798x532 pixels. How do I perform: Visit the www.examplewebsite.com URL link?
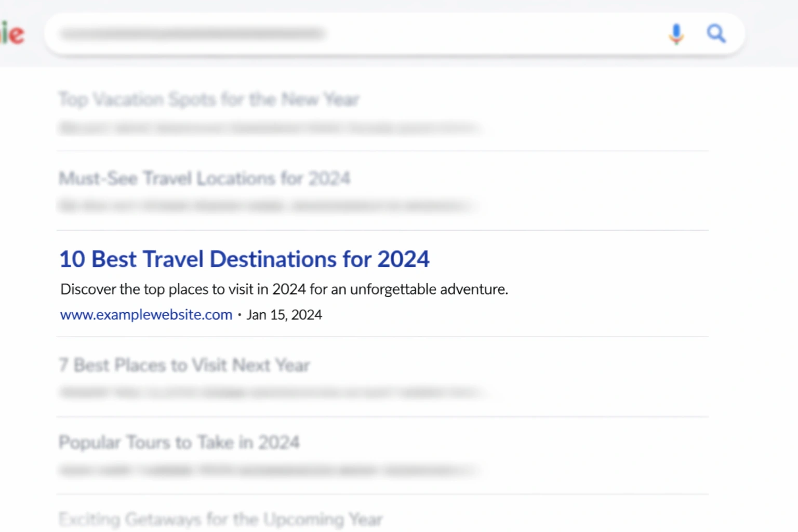point(146,315)
